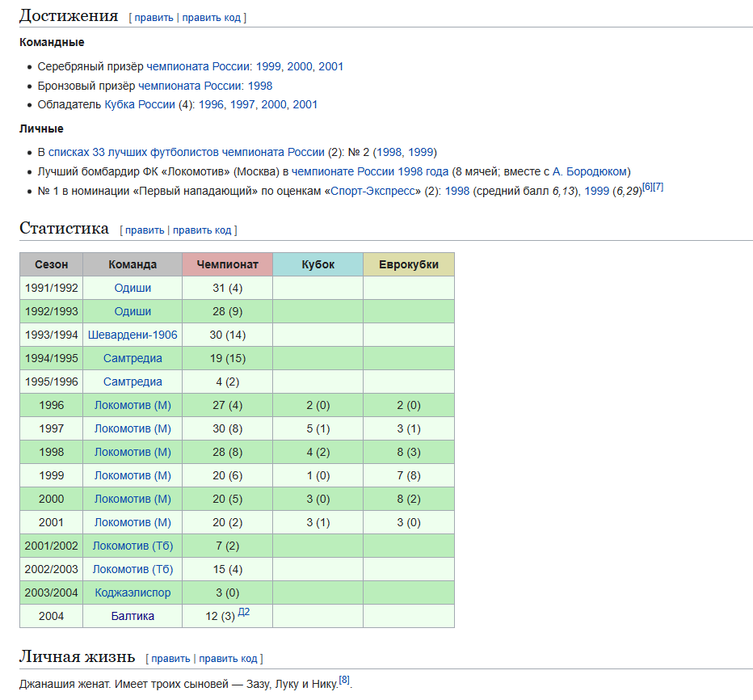Screen dimensions: 753x700
Task: Click 'править' next to Статистика heading
Action: pos(145,230)
